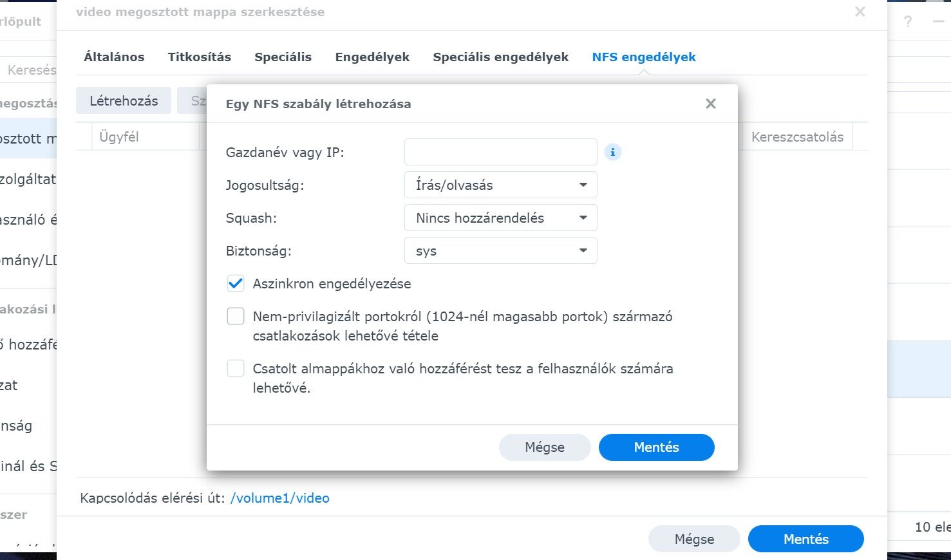
Task: Close the shared folder edit window
Action: tap(860, 12)
